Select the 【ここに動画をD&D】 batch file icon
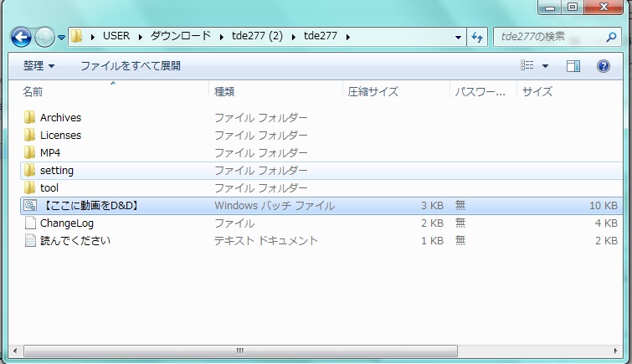The width and height of the screenshot is (632, 364). coord(30,205)
